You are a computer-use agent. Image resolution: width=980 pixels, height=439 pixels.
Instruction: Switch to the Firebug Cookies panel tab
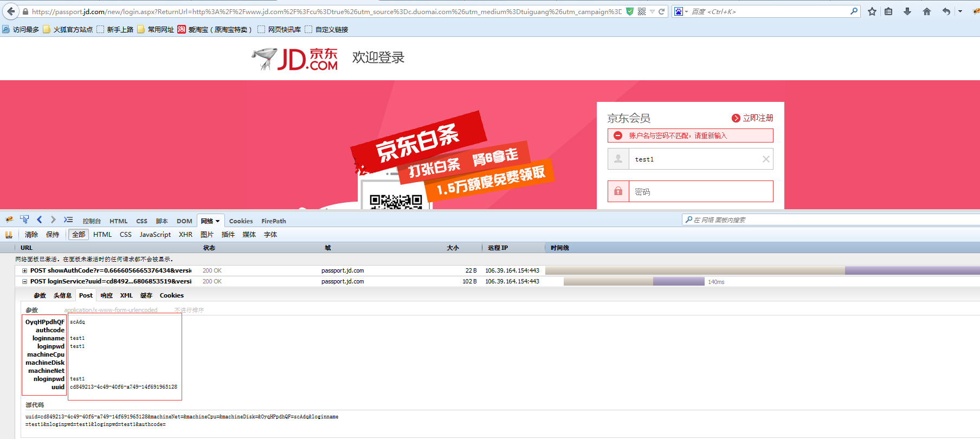click(241, 221)
